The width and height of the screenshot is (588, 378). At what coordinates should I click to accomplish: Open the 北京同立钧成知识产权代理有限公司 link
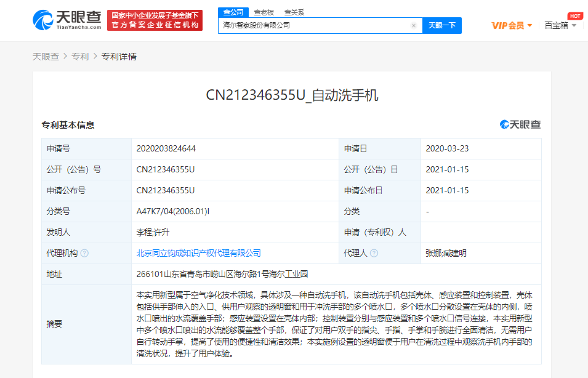pyautogui.click(x=198, y=253)
